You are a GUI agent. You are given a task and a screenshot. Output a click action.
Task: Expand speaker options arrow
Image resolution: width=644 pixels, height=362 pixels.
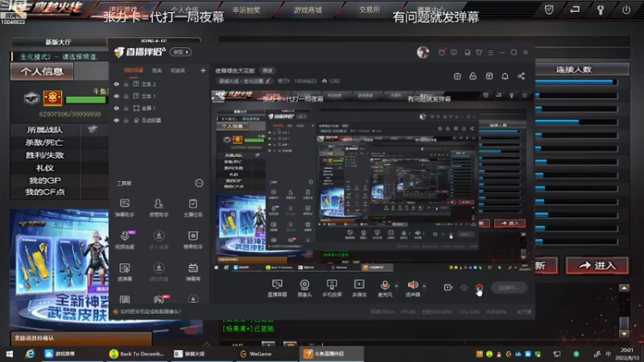[x=424, y=286]
